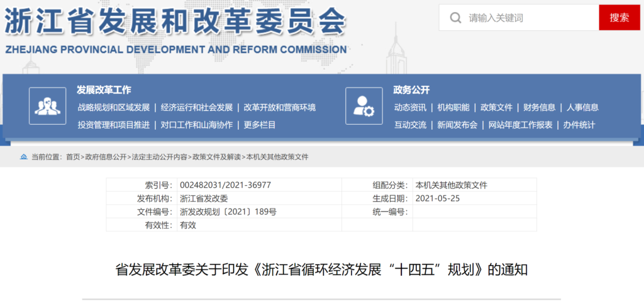Open 改革开放和营商环境 section
The height and width of the screenshot is (303, 644).
click(280, 108)
